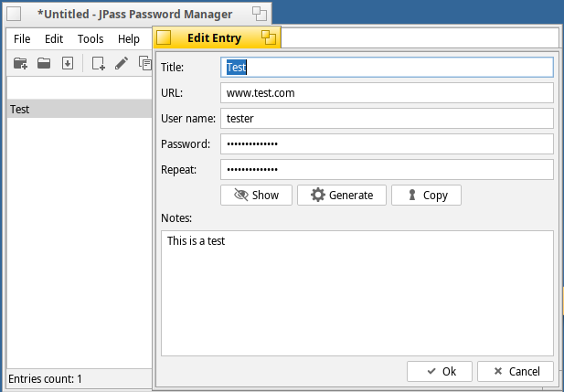Select the Test entry in the list

click(x=80, y=109)
